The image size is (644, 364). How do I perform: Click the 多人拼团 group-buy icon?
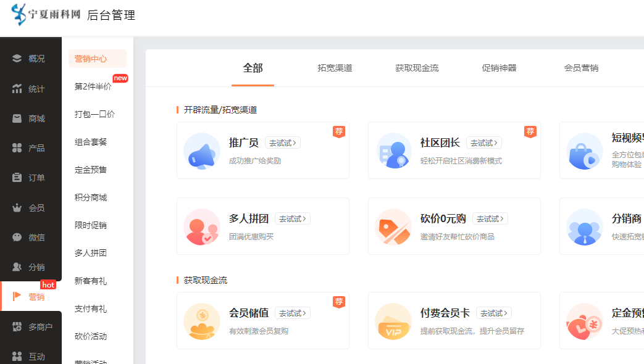tap(202, 227)
